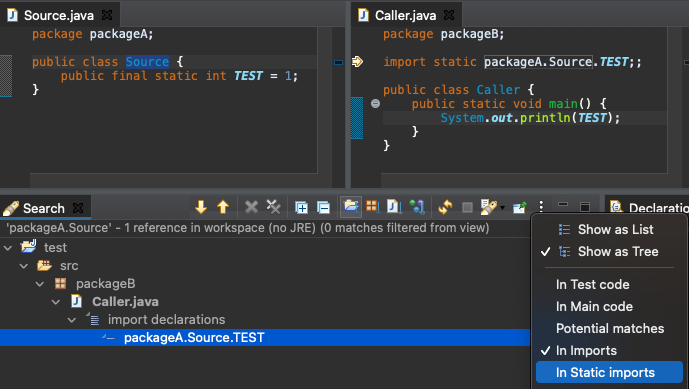689x389 pixels.
Task: Click Source class name in Source.java
Action: [147, 62]
